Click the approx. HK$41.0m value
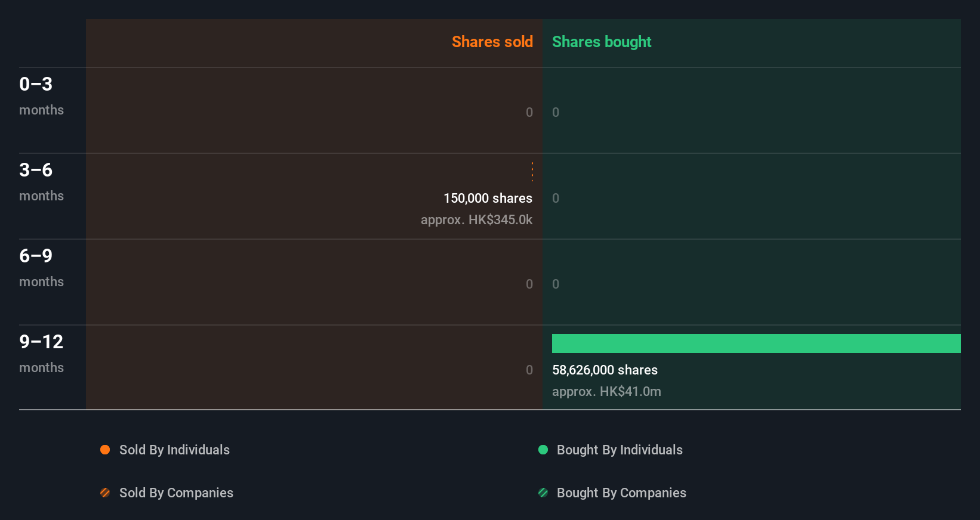Screen dimensions: 980x520 (606, 391)
